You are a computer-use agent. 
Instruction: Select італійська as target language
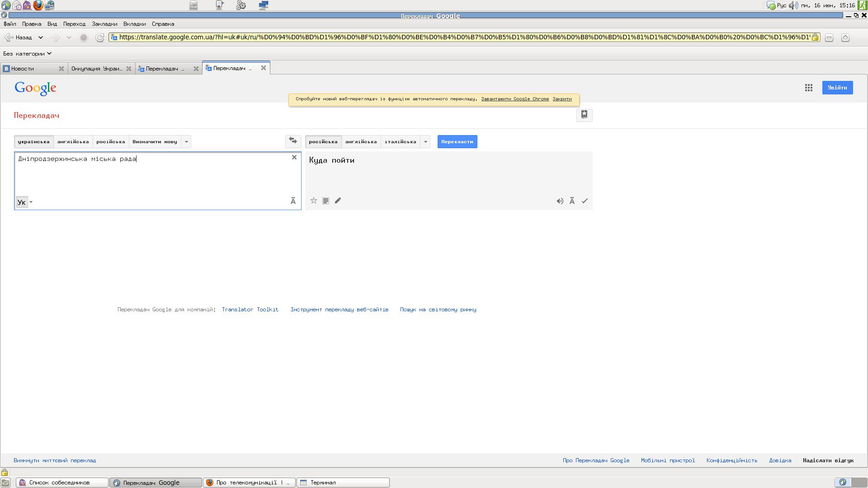pos(400,141)
